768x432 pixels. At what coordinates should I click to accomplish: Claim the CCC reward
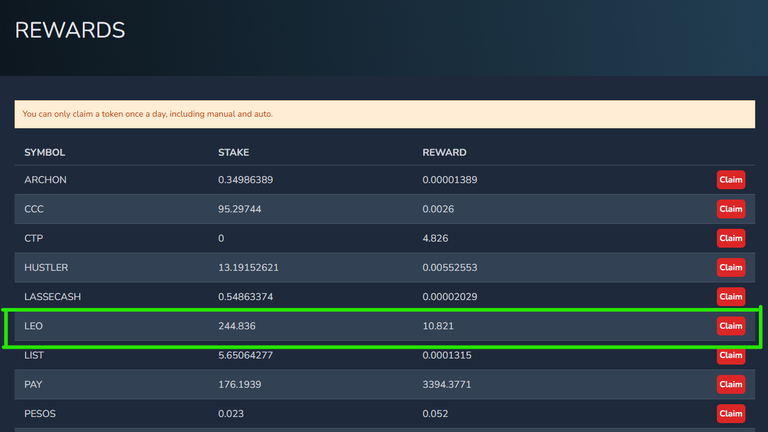[x=731, y=209]
